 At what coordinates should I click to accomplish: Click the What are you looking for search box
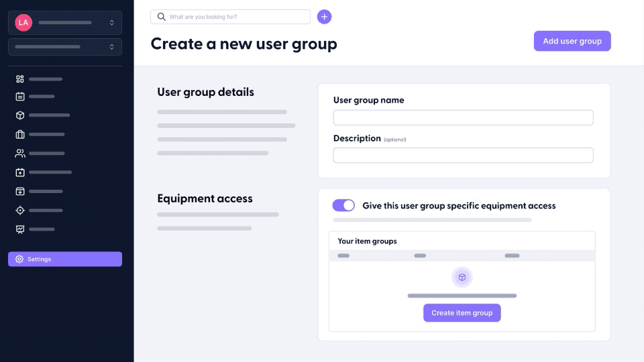(230, 17)
